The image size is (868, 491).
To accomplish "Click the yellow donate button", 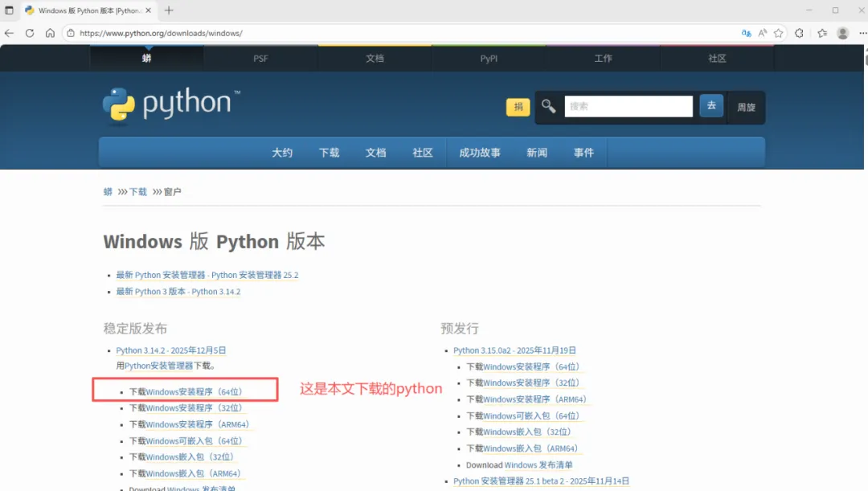I will click(518, 107).
